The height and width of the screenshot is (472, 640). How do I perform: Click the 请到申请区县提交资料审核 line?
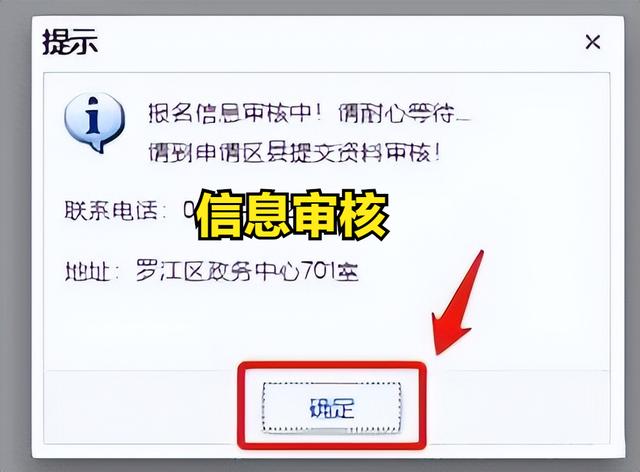294,153
